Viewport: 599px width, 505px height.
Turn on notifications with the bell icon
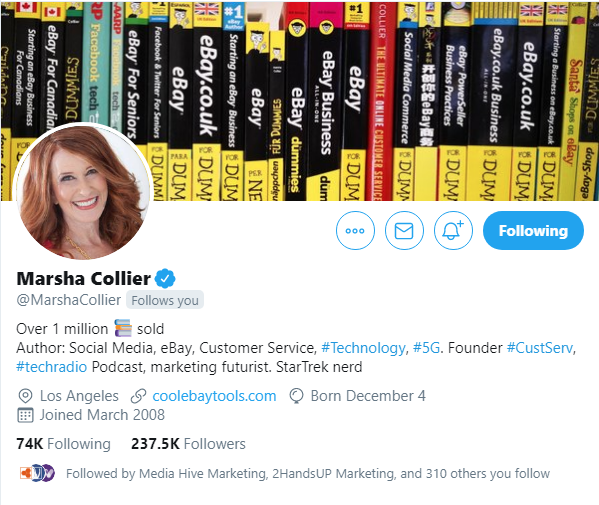click(453, 231)
